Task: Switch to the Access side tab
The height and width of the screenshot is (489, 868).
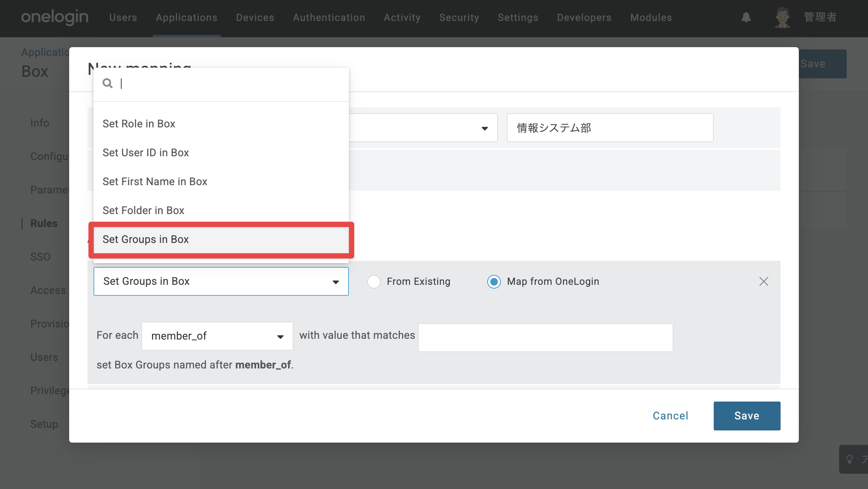Action: coord(48,290)
